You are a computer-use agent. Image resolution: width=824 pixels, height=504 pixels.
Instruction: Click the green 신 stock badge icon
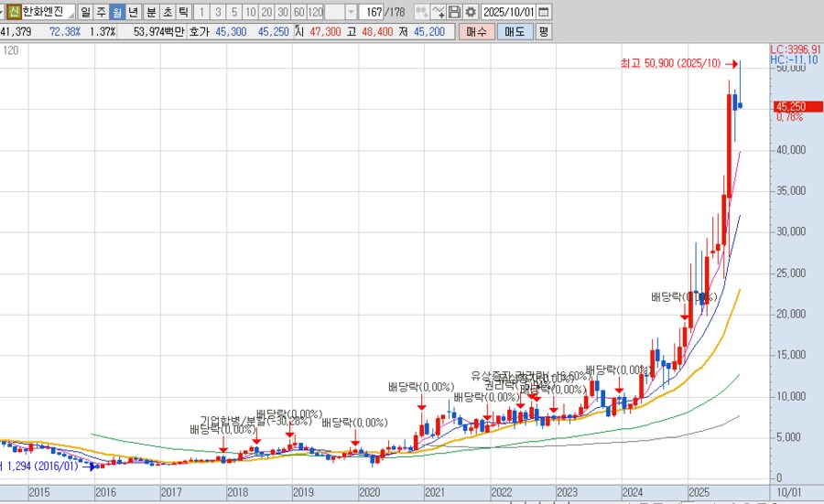point(13,12)
